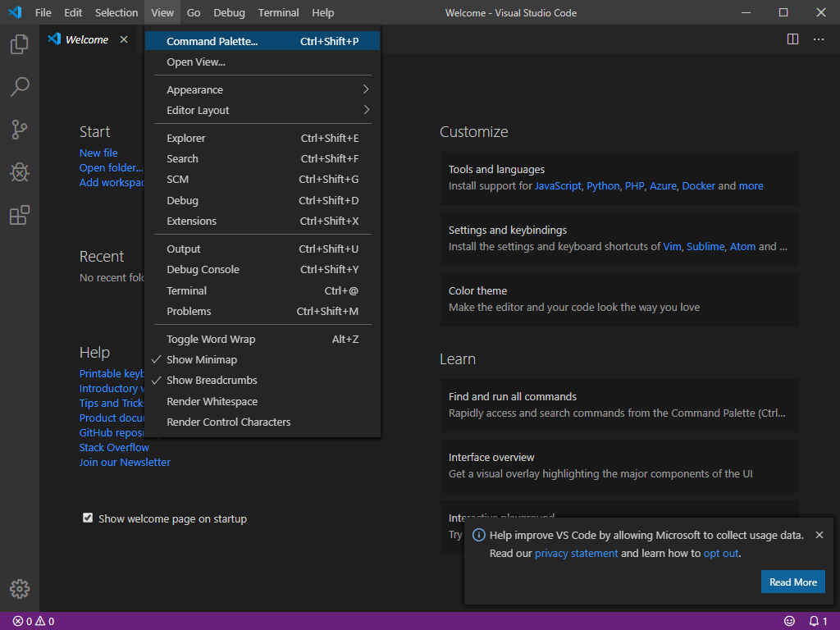Open Source Control icon in activity bar
The image size is (840, 630).
point(20,130)
